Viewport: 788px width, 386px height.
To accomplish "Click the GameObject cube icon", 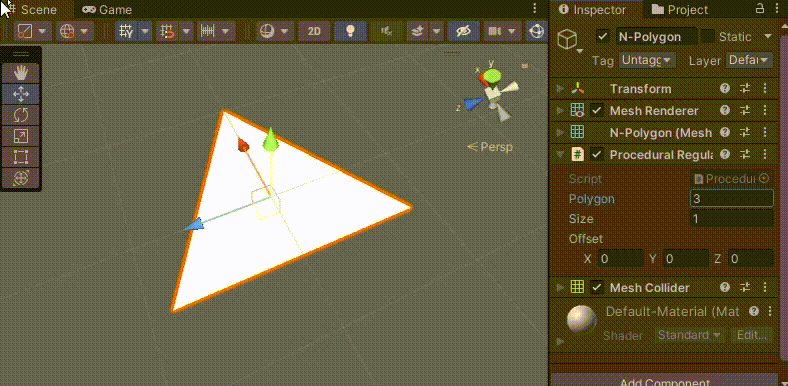I will point(567,39).
